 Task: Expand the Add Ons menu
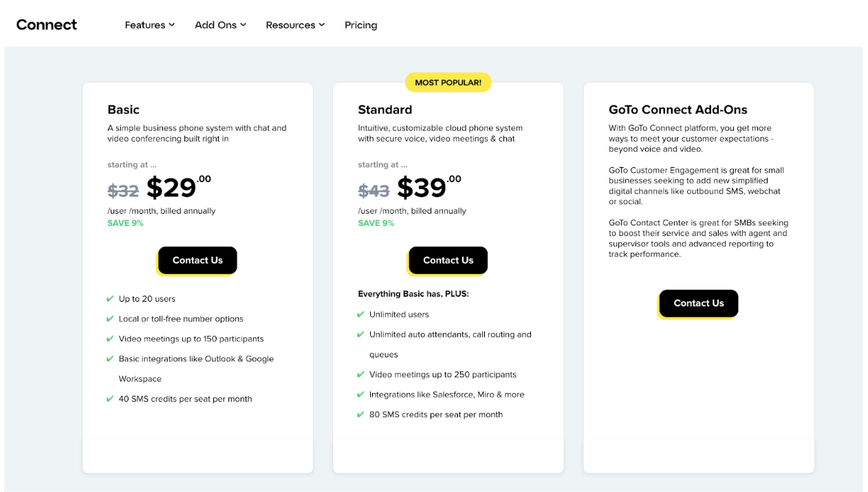point(220,25)
